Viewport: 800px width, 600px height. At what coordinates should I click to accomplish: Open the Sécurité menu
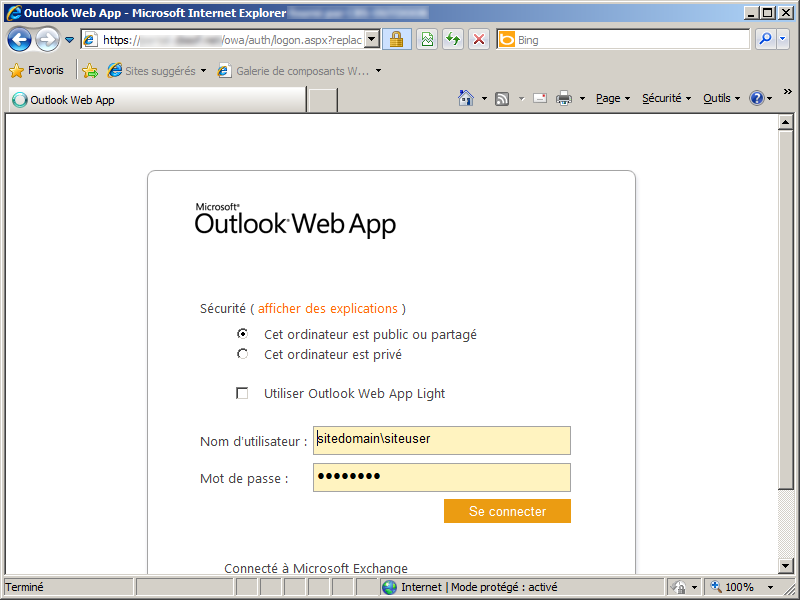(x=666, y=98)
